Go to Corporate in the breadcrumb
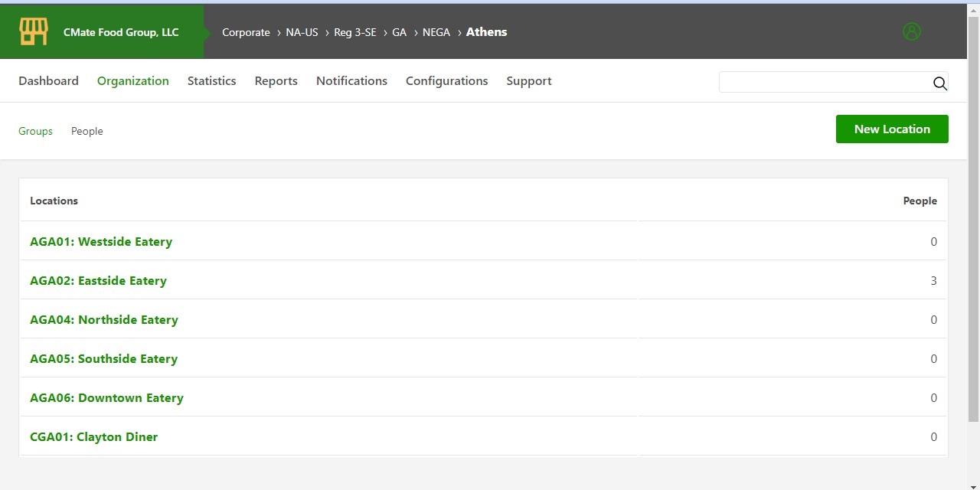 tap(246, 32)
